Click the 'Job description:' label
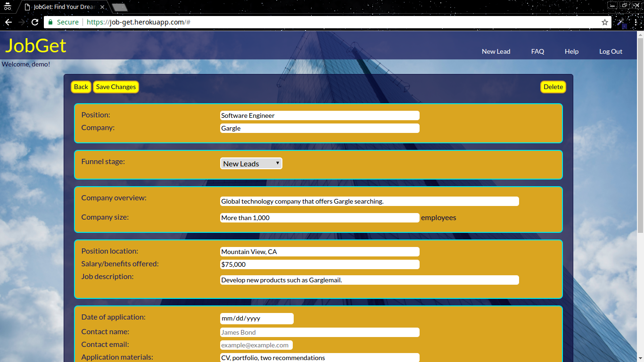This screenshot has width=644, height=362. [107, 277]
